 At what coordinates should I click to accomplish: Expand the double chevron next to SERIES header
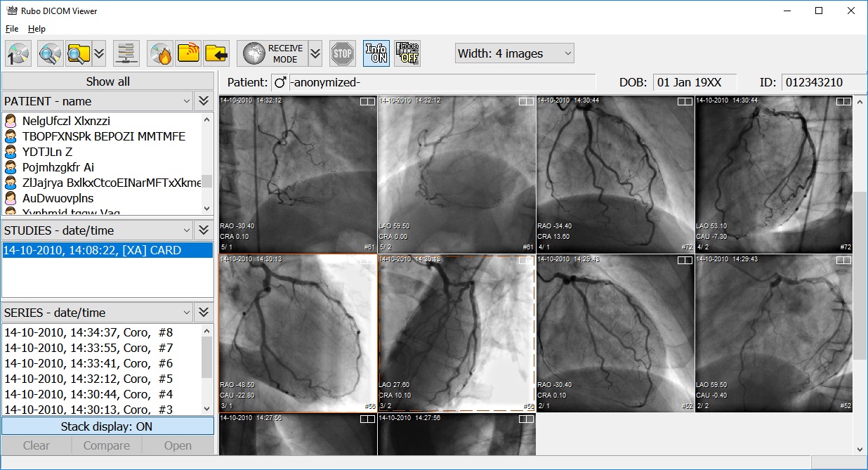click(204, 313)
